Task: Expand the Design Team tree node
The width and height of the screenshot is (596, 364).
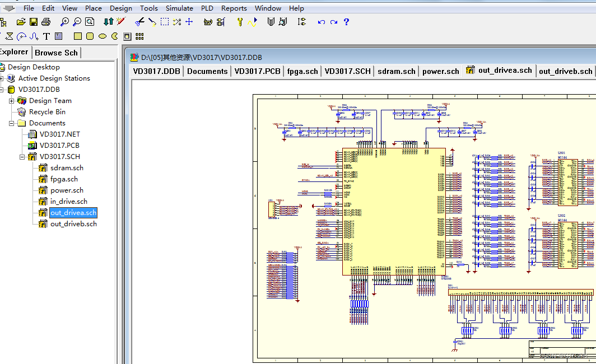Action: [11, 100]
